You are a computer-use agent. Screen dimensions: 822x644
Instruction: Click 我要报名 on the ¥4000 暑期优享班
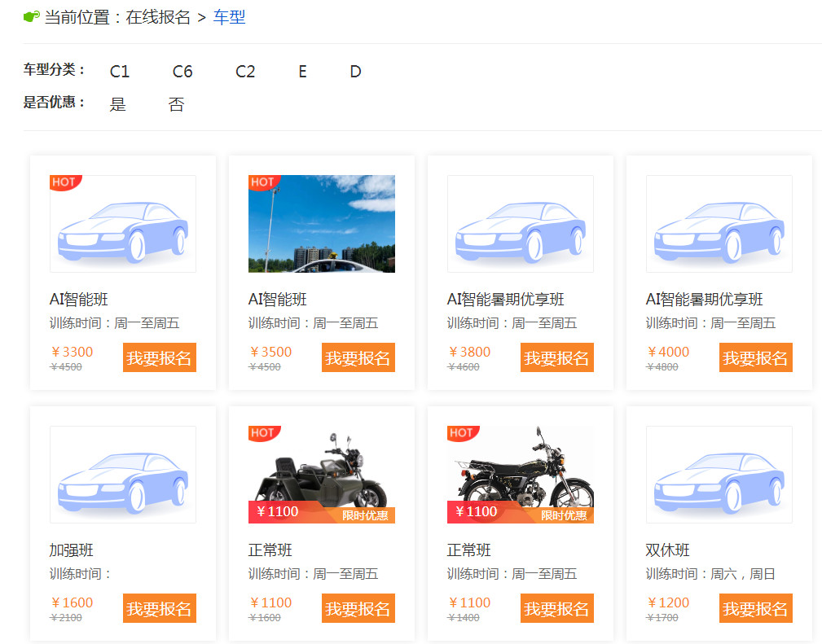point(755,357)
